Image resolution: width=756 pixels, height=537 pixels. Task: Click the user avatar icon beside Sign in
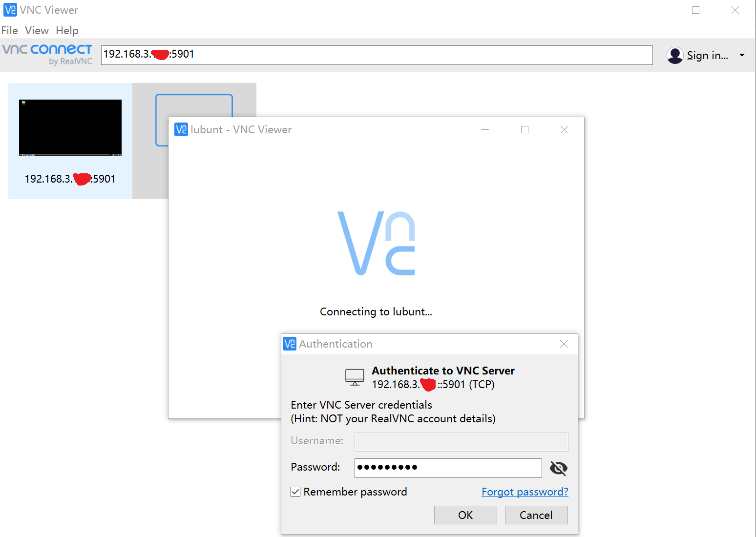pyautogui.click(x=675, y=55)
